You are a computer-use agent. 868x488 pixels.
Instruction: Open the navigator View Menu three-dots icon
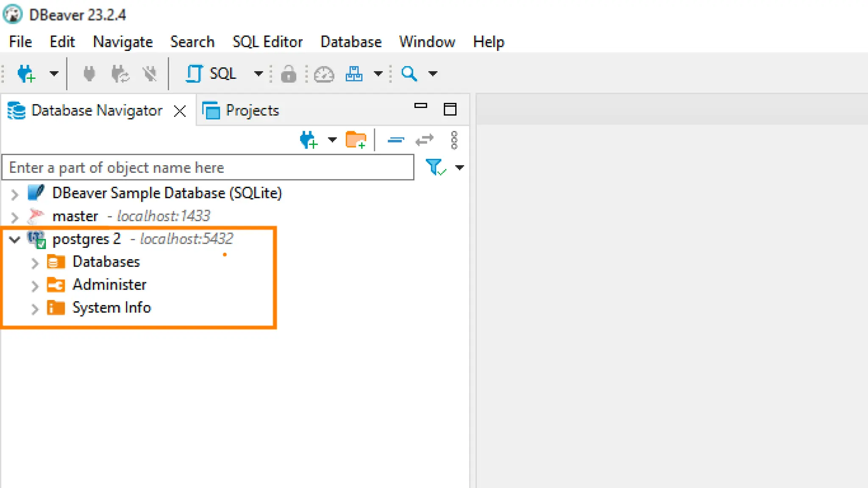[454, 140]
